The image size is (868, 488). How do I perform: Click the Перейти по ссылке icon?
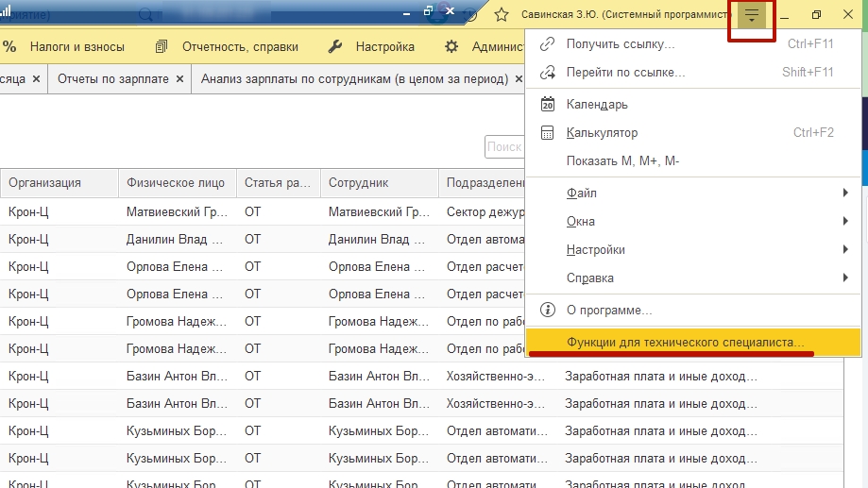[547, 72]
